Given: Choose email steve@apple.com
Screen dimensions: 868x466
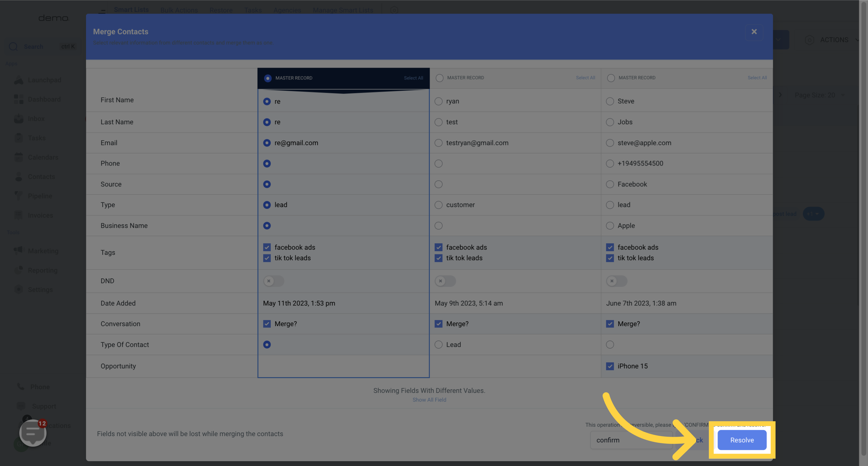Looking at the screenshot, I should point(610,143).
